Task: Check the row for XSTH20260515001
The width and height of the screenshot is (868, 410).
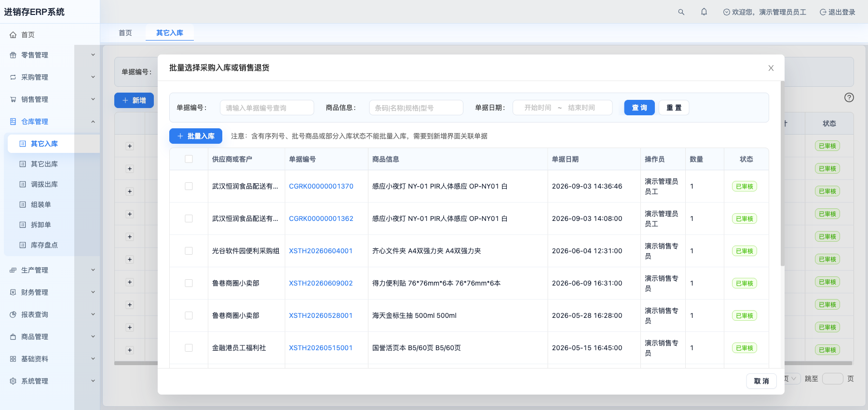Action: [189, 348]
